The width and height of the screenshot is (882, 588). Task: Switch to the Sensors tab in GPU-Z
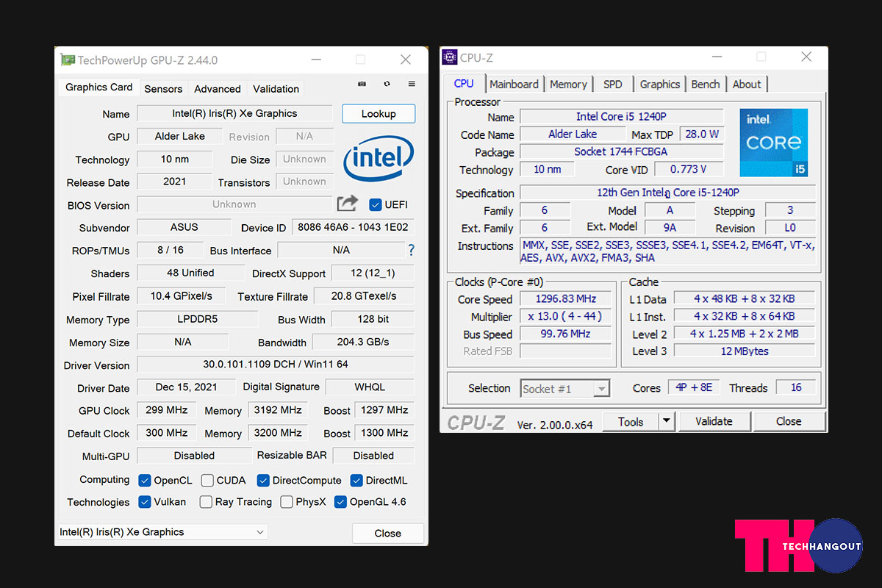tap(163, 89)
